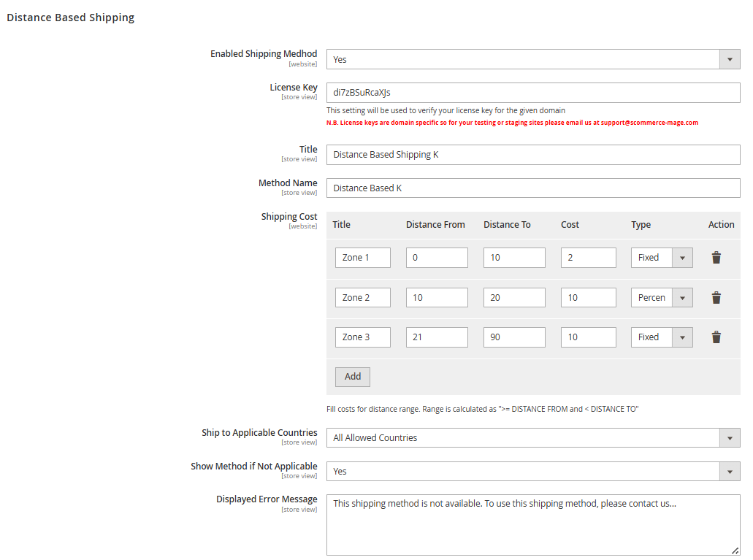Delete the Zone 1 shipping cost row
753x560 pixels.
[716, 258]
